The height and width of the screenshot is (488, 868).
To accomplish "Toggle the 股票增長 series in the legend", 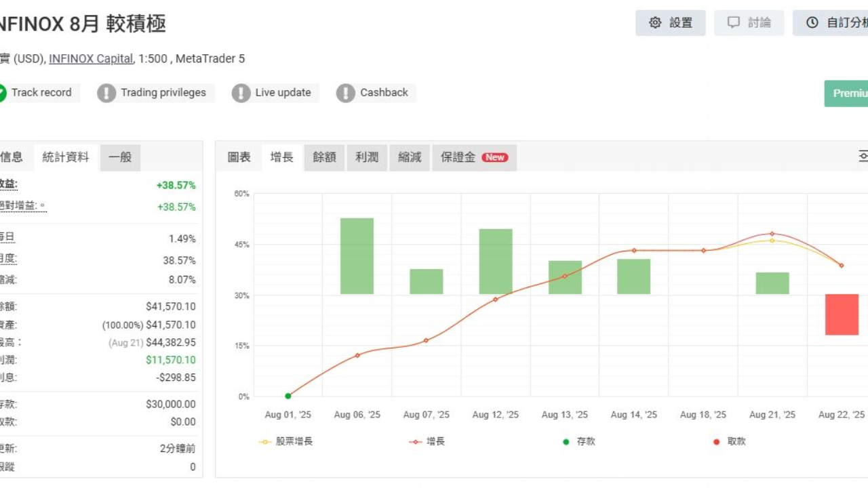I will coord(285,441).
